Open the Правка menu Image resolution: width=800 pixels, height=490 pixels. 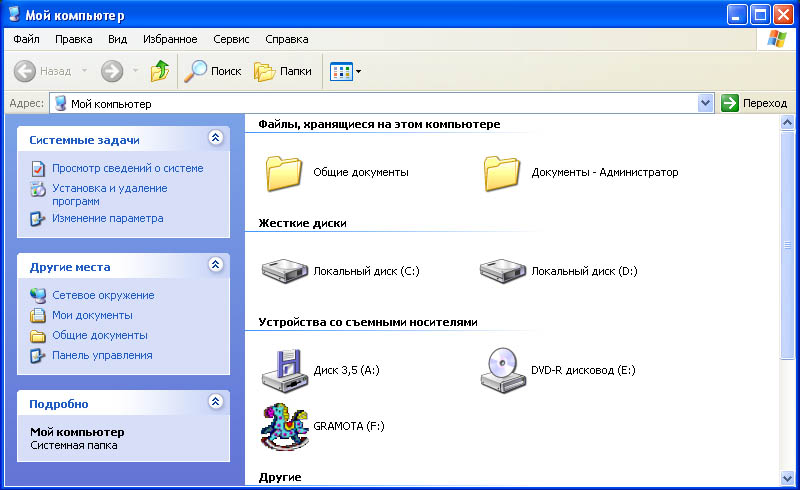74,39
